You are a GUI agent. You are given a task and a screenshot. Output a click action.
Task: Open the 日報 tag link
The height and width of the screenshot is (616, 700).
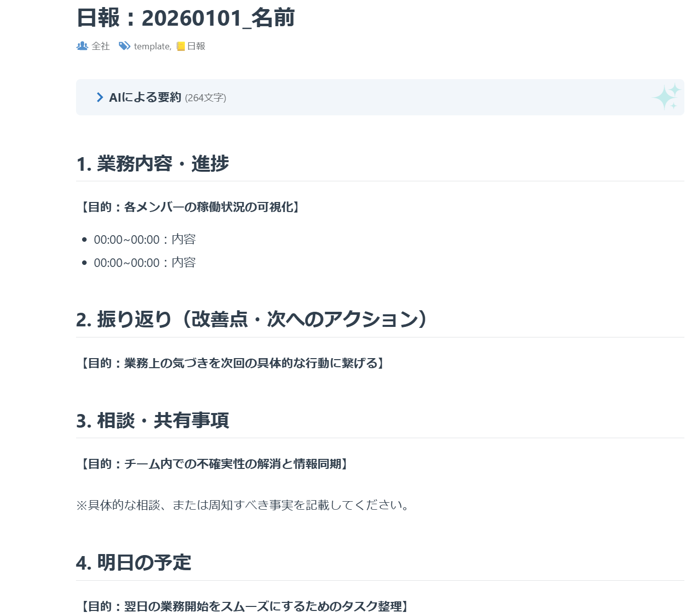pos(196,46)
